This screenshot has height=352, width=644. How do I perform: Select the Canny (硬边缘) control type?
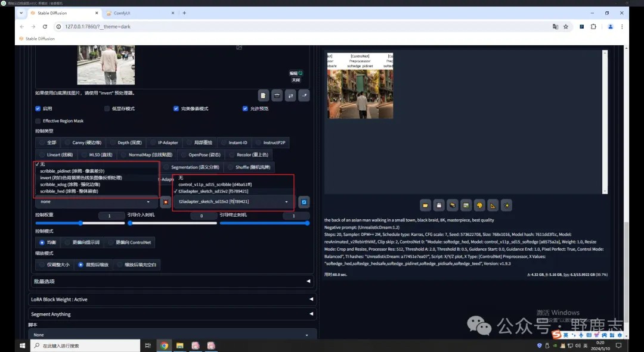click(x=83, y=143)
